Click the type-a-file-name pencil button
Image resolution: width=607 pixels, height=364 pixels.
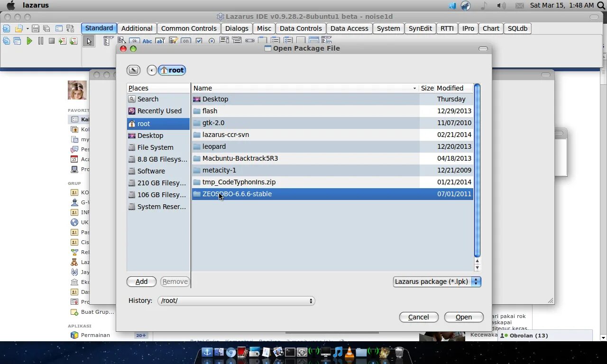134,70
